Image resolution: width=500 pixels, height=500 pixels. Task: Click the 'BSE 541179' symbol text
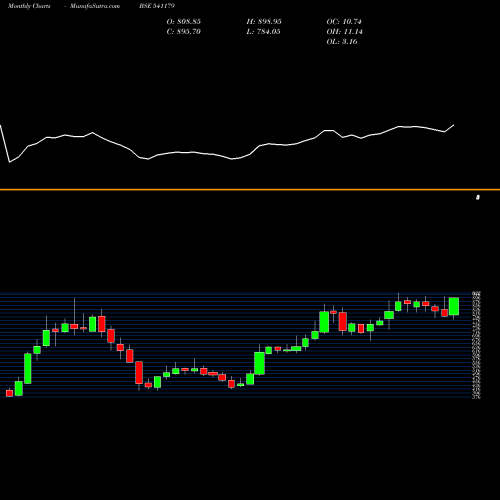[157, 6]
